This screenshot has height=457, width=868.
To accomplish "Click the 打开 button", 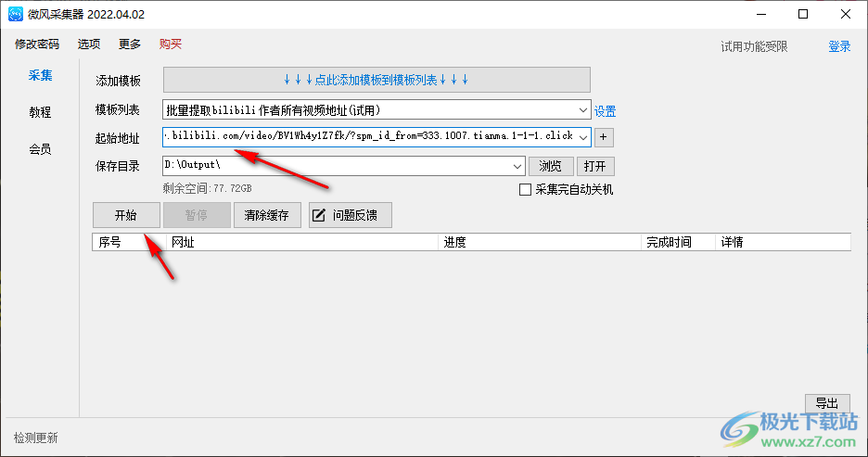I will click(x=595, y=166).
